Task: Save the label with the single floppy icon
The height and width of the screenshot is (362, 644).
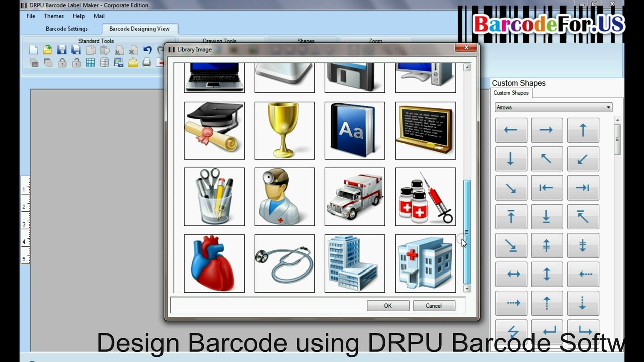Action: (62, 50)
